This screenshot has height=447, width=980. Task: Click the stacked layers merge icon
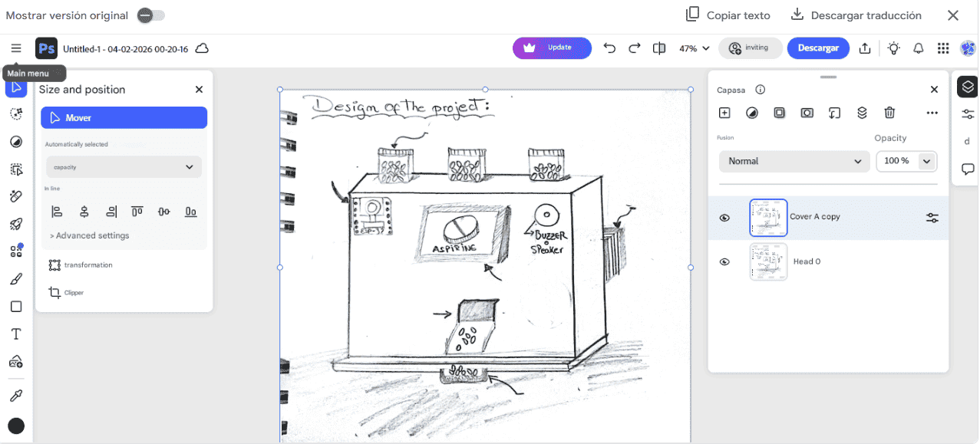tap(863, 113)
